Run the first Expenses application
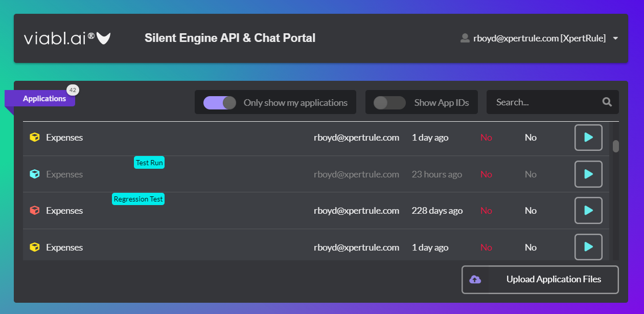Screen dimensions: 644x314 click(588, 137)
